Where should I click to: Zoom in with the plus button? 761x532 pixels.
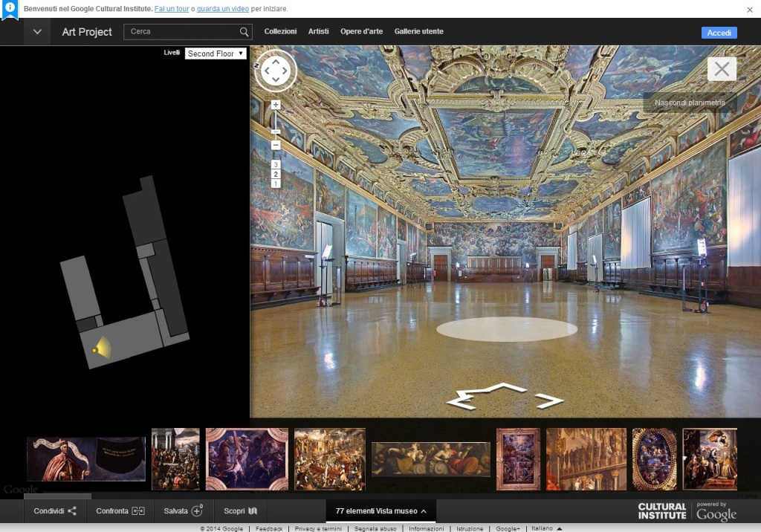(276, 105)
